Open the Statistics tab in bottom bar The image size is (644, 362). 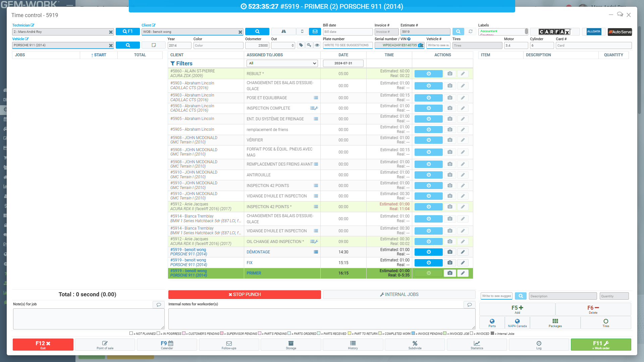tap(477, 345)
